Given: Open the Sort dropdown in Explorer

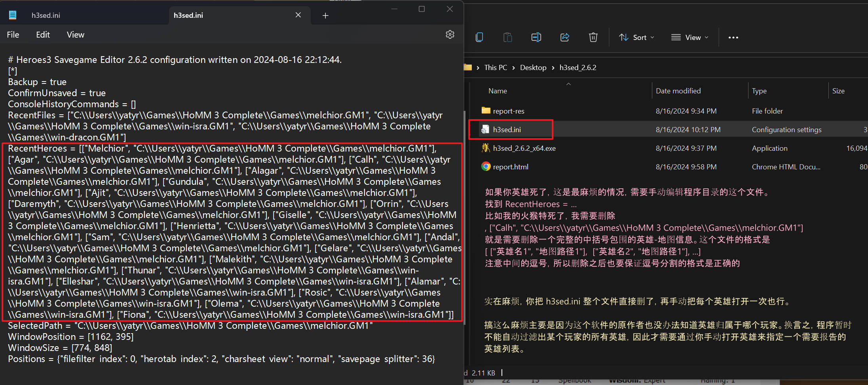Looking at the screenshot, I should (636, 37).
